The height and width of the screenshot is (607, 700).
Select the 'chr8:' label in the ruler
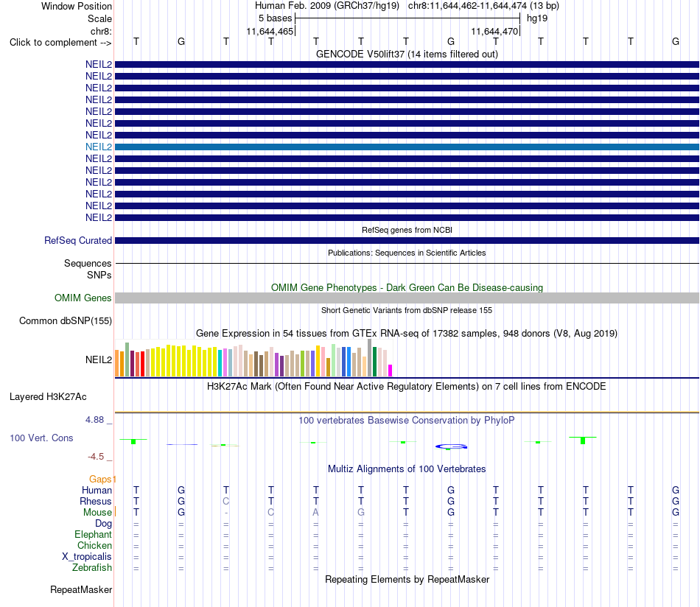point(101,31)
